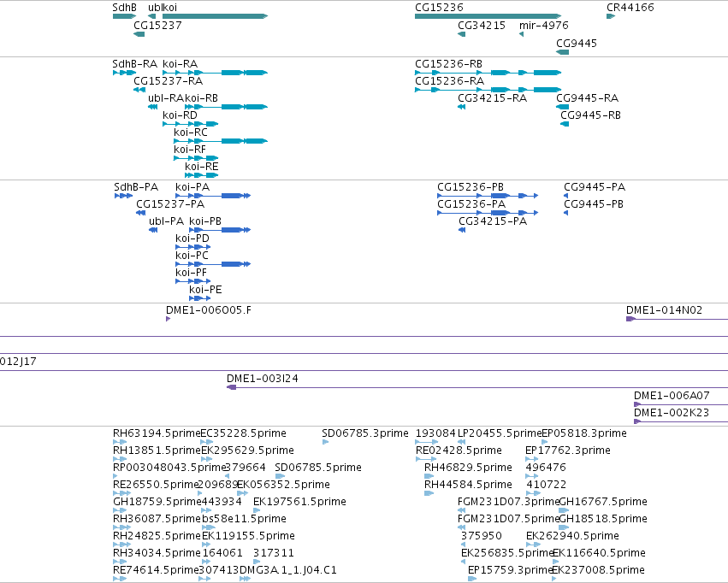Click the EK197561.5prime EST label

point(299,503)
